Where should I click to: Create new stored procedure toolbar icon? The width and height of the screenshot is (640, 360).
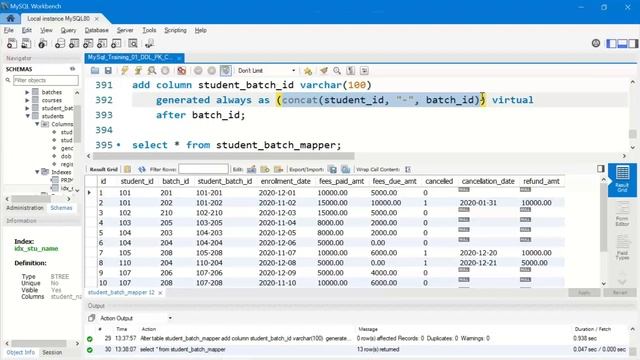coord(102,43)
